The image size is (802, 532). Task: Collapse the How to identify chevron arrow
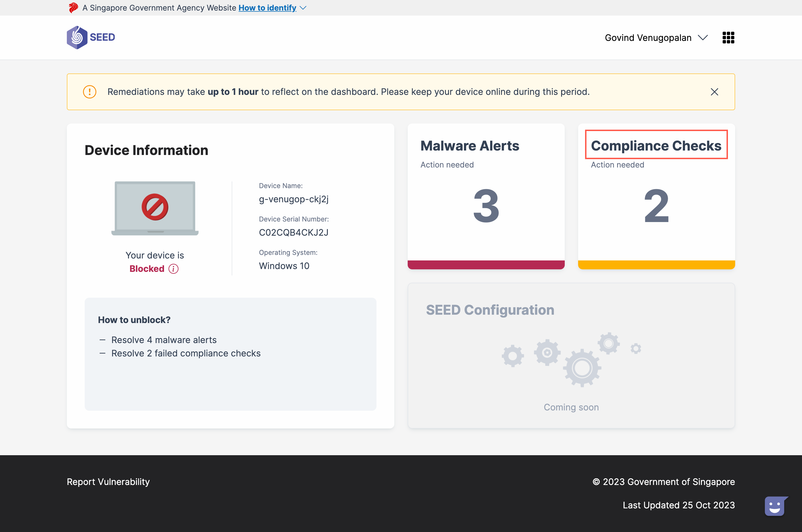(x=302, y=8)
